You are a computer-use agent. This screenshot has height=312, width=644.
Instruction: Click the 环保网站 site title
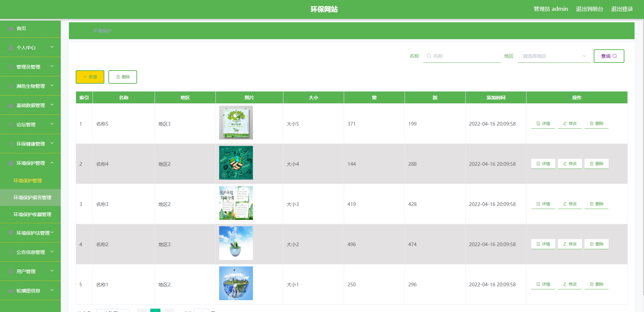[x=324, y=9]
